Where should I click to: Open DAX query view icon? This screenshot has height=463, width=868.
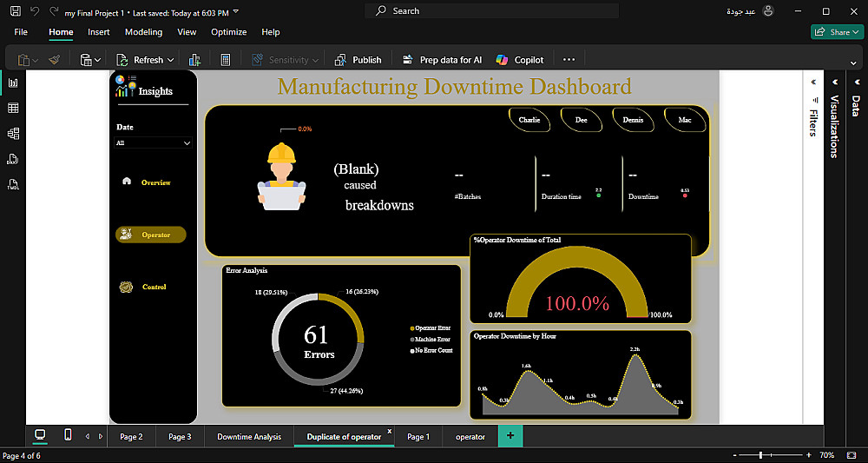tap(13, 159)
